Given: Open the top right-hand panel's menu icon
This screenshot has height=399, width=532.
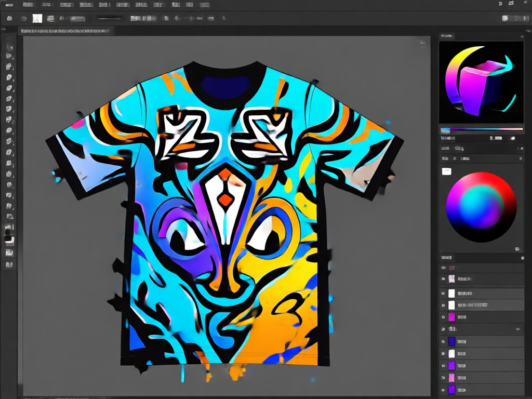Looking at the screenshot, I should [x=522, y=36].
